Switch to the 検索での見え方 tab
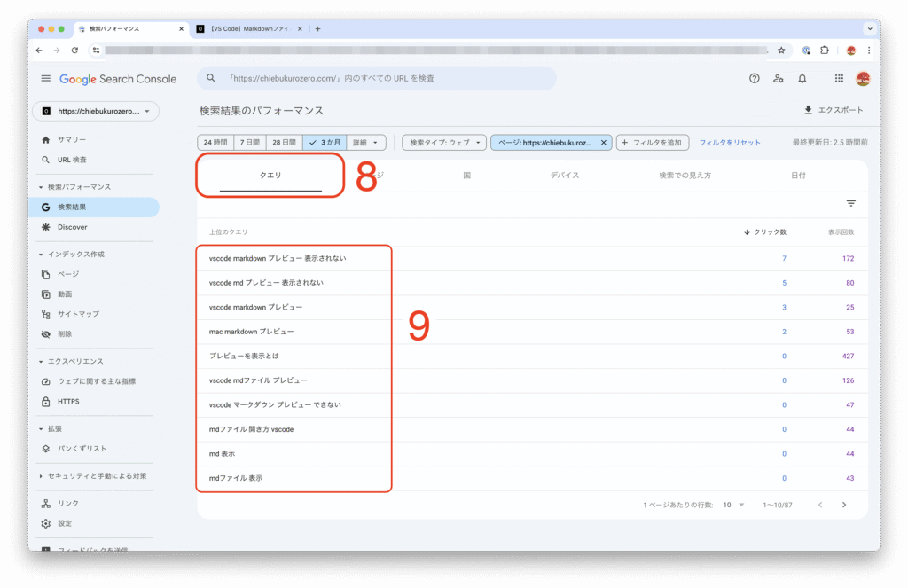This screenshot has height=588, width=908. pyautogui.click(x=685, y=176)
